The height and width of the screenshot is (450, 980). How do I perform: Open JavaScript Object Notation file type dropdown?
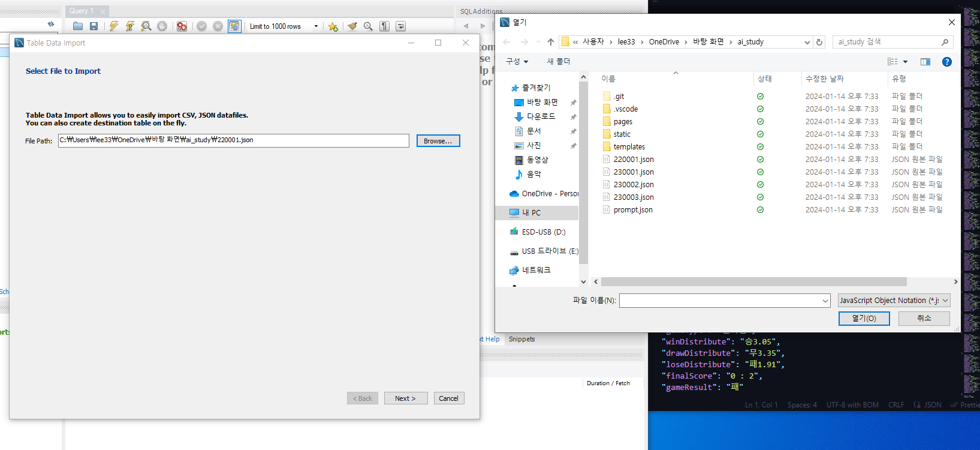894,301
